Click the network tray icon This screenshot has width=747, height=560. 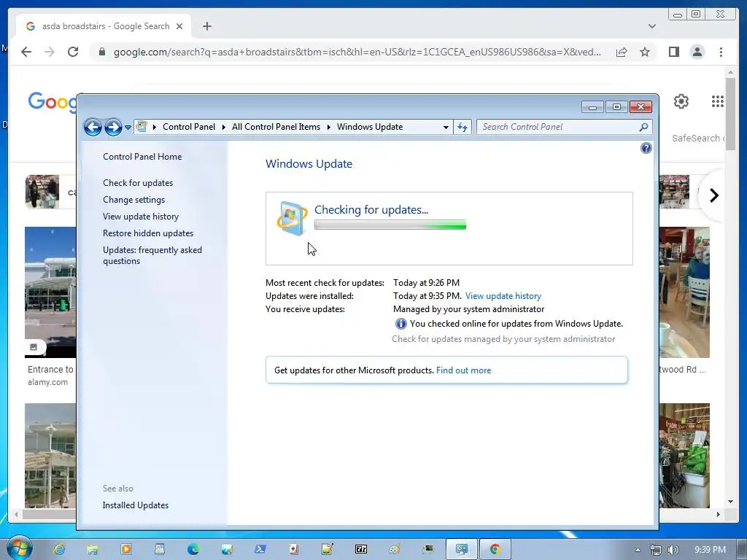pyautogui.click(x=656, y=550)
